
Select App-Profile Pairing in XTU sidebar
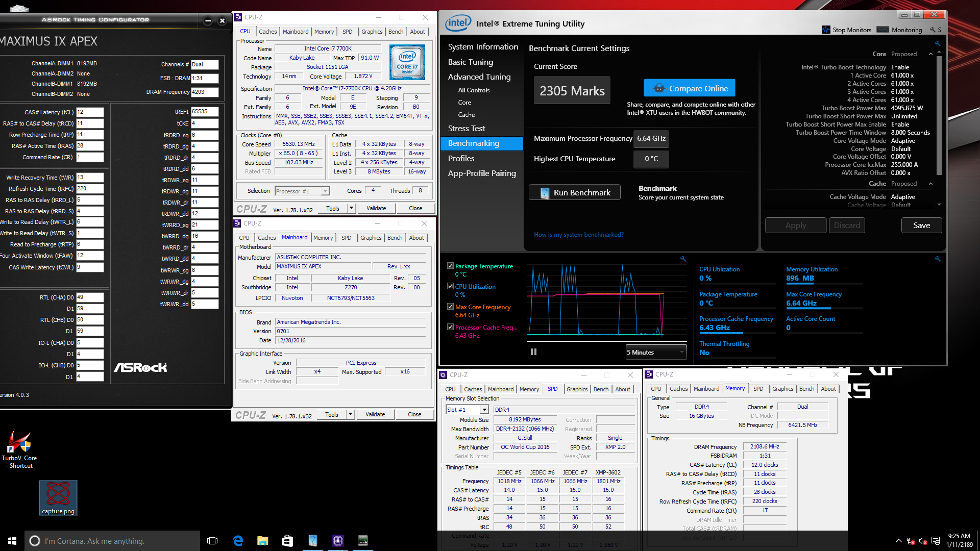click(482, 173)
